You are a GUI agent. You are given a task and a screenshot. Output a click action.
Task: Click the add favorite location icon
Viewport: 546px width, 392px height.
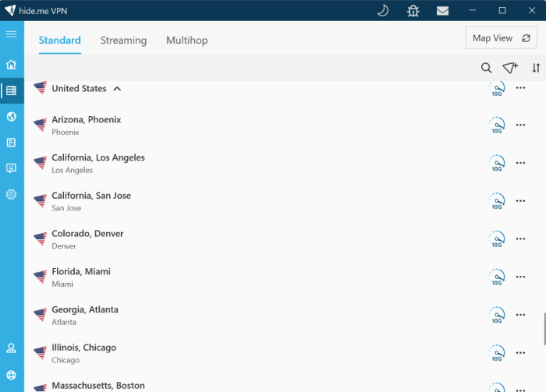point(510,68)
